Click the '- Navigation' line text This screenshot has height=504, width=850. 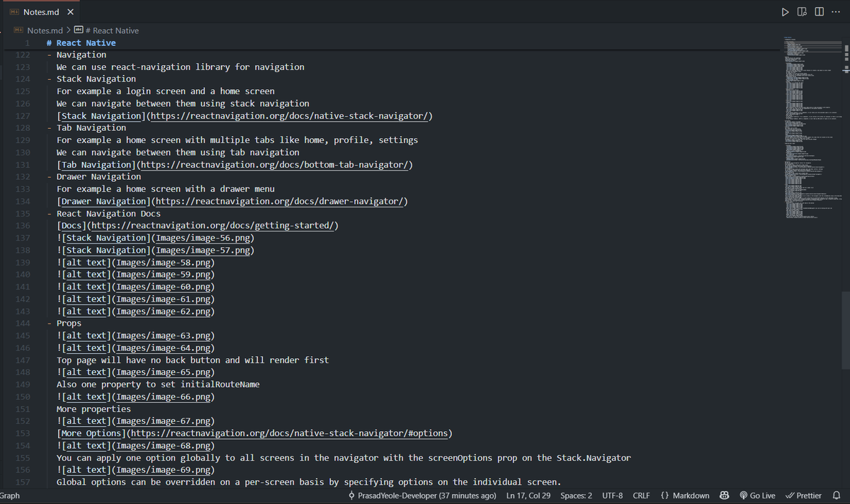76,55
